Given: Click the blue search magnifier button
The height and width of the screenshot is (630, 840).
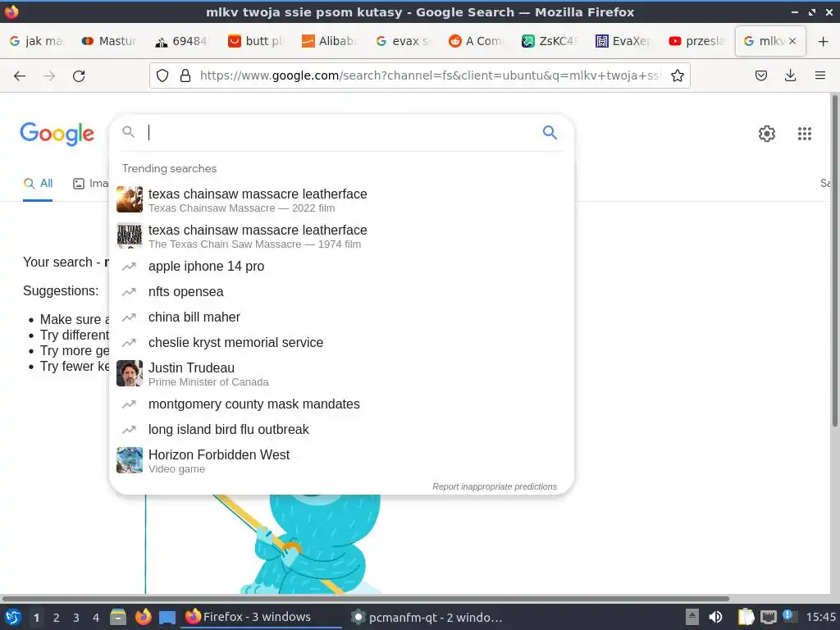Looking at the screenshot, I should coord(550,132).
